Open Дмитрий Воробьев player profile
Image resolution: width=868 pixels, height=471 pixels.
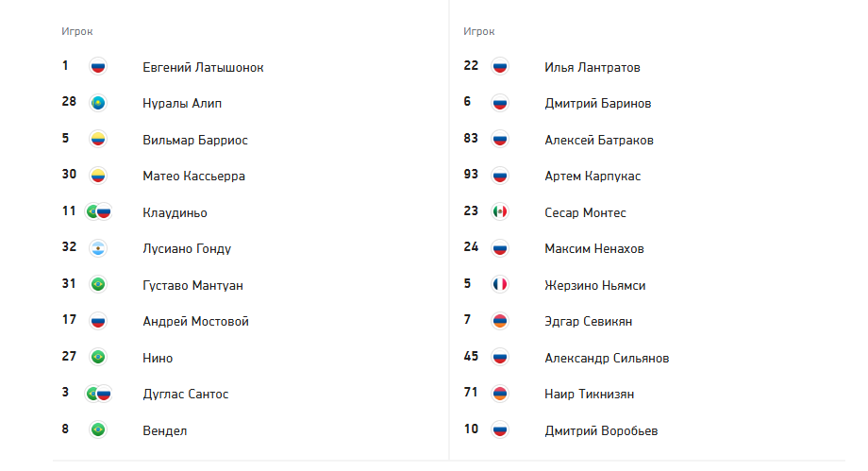[x=601, y=430]
